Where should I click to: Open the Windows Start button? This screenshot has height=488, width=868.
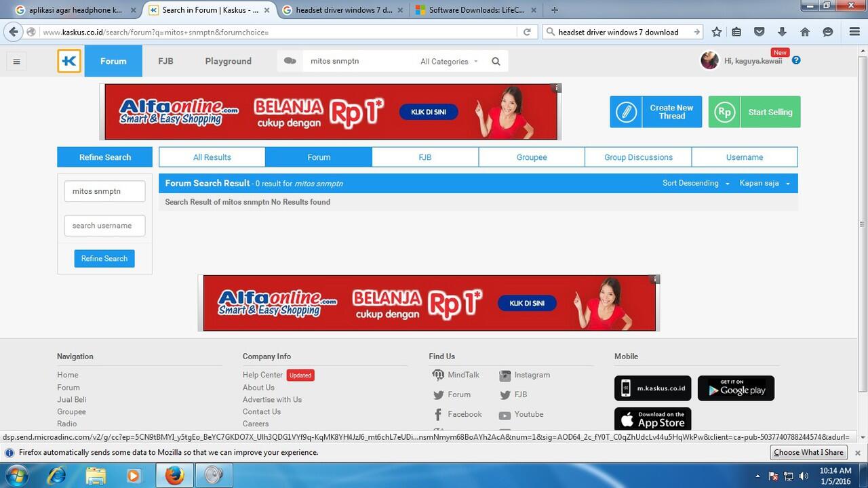16,475
